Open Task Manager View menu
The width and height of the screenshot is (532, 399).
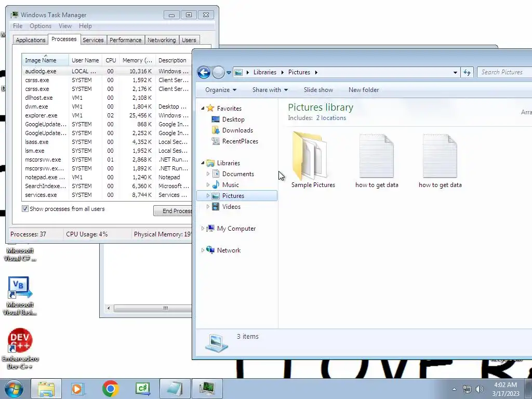tap(65, 26)
